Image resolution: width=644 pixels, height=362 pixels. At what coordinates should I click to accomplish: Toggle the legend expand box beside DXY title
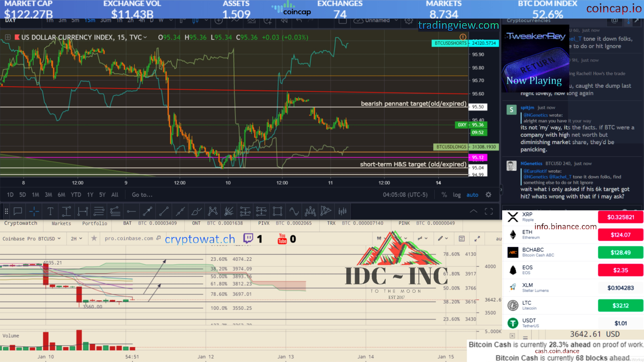click(8, 37)
